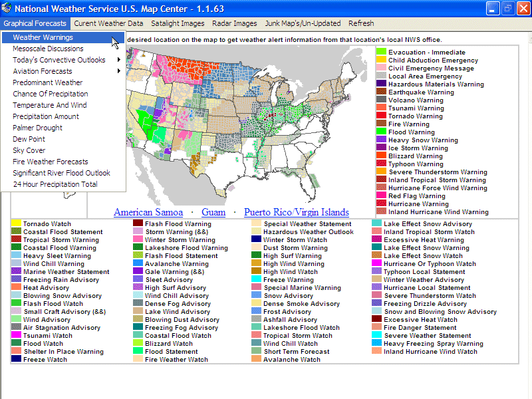Open the American Samoa link
532x399 pixels.
[149, 212]
